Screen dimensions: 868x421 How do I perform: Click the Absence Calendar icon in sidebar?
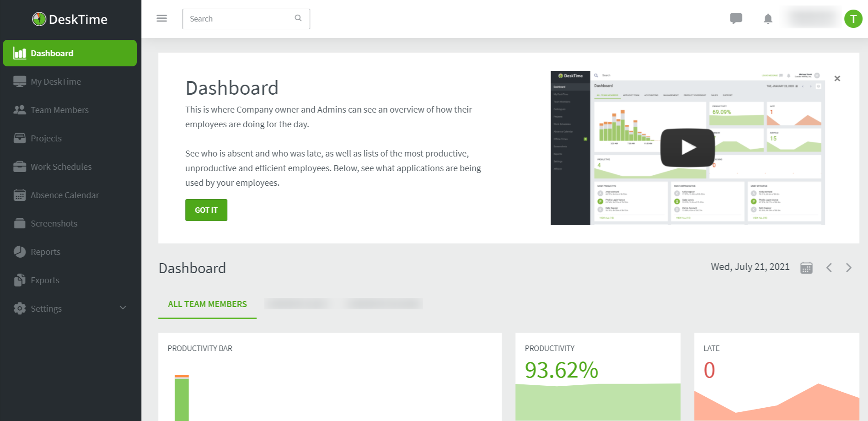pyautogui.click(x=20, y=195)
